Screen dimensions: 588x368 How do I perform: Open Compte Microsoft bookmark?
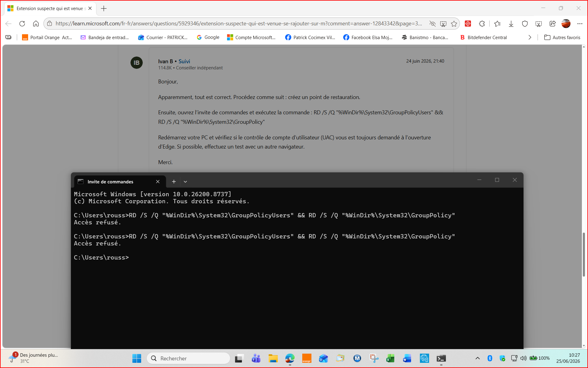click(251, 37)
